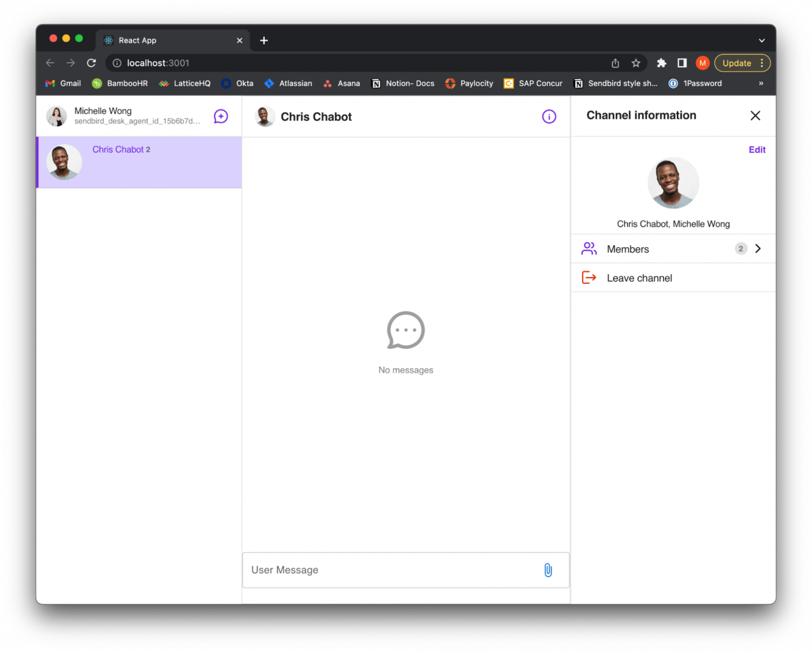Image resolution: width=812 pixels, height=652 pixels.
Task: Select the Chris Chabot channel in list
Action: coord(140,162)
